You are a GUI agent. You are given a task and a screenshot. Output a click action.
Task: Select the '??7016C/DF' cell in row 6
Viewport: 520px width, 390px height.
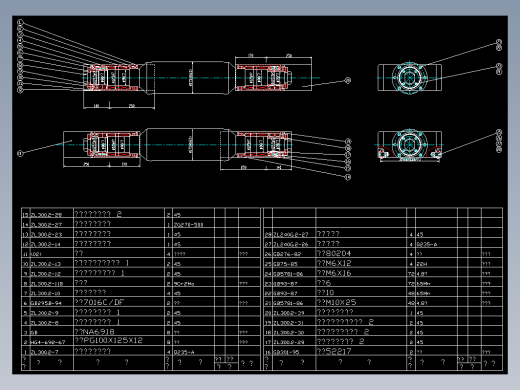point(99,302)
